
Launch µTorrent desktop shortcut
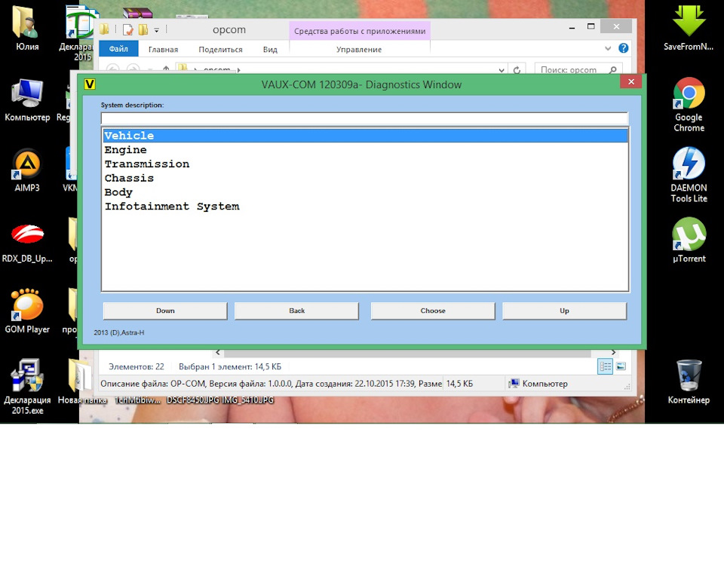click(x=689, y=240)
